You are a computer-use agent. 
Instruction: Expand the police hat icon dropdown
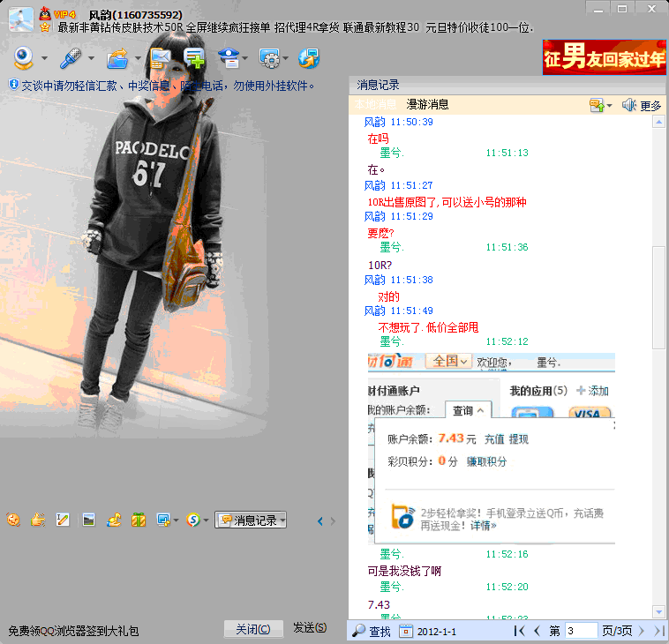click(244, 57)
